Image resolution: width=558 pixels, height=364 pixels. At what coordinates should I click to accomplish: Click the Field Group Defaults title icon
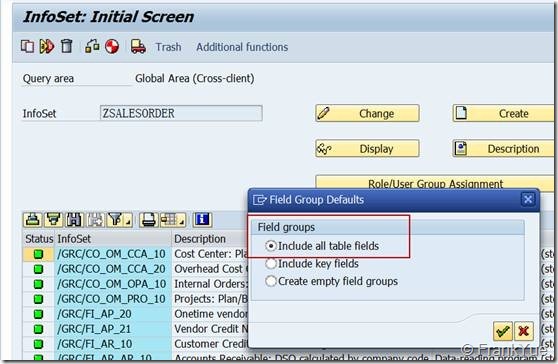point(259,200)
